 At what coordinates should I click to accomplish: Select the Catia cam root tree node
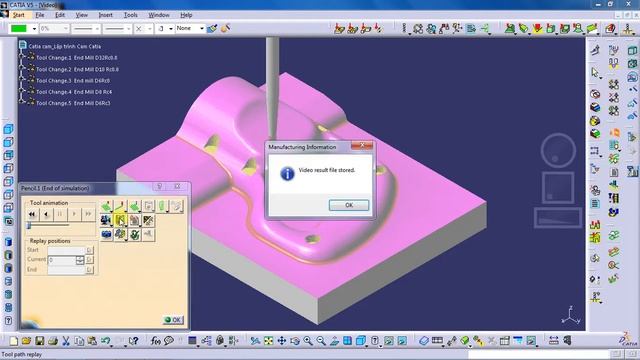tap(64, 46)
